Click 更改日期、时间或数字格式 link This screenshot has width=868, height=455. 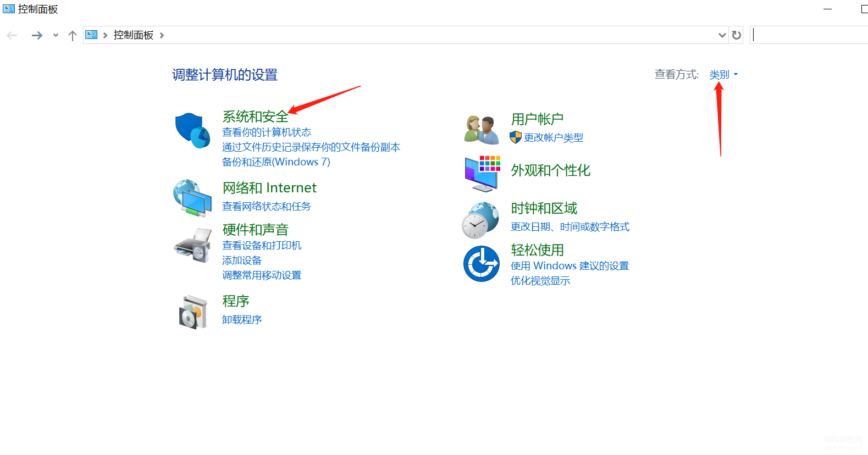pos(570,227)
